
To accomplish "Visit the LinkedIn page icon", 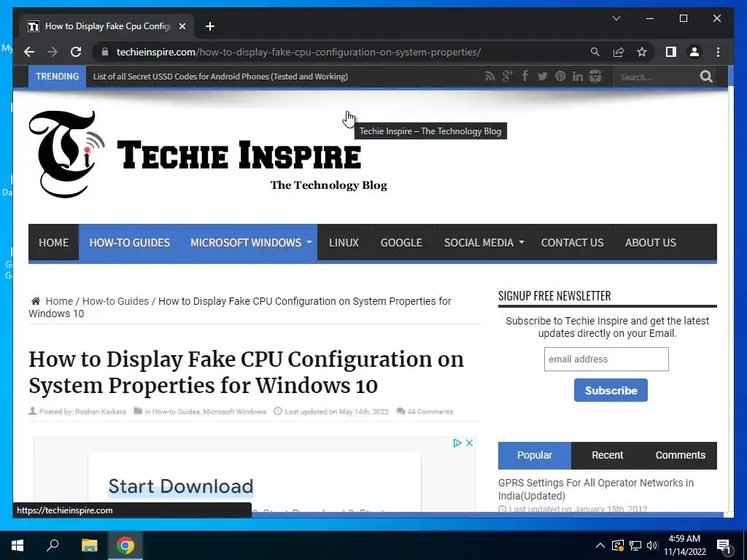I will pos(578,76).
